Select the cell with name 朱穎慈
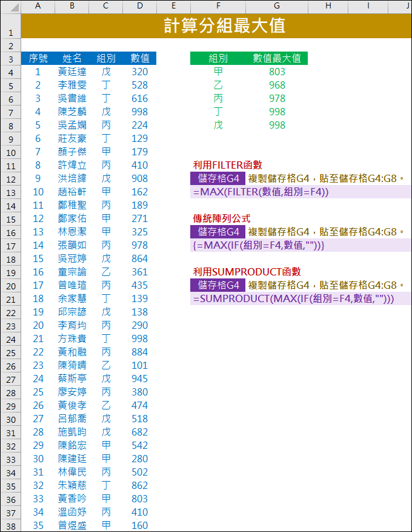 [72, 485]
